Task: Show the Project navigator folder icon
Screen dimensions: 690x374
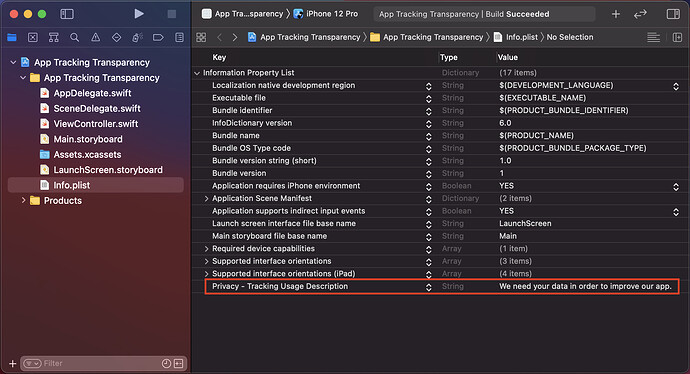Action: pos(12,37)
